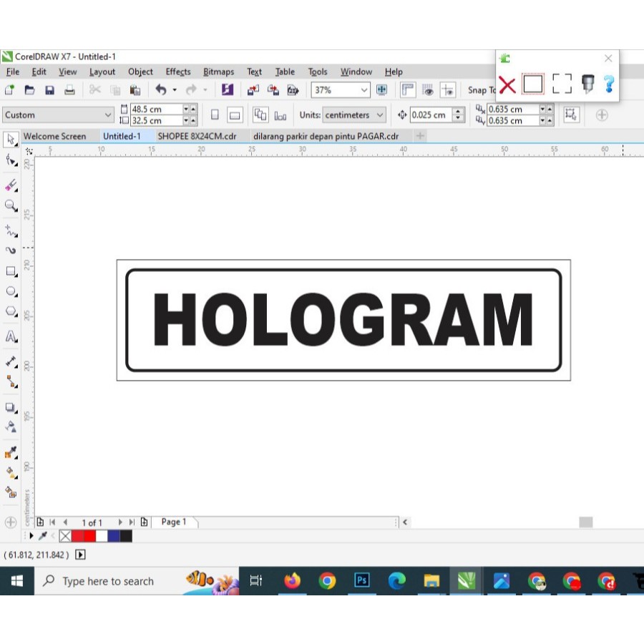The width and height of the screenshot is (644, 644).
Task: Open the Freehand drawing tool
Action: click(11, 231)
